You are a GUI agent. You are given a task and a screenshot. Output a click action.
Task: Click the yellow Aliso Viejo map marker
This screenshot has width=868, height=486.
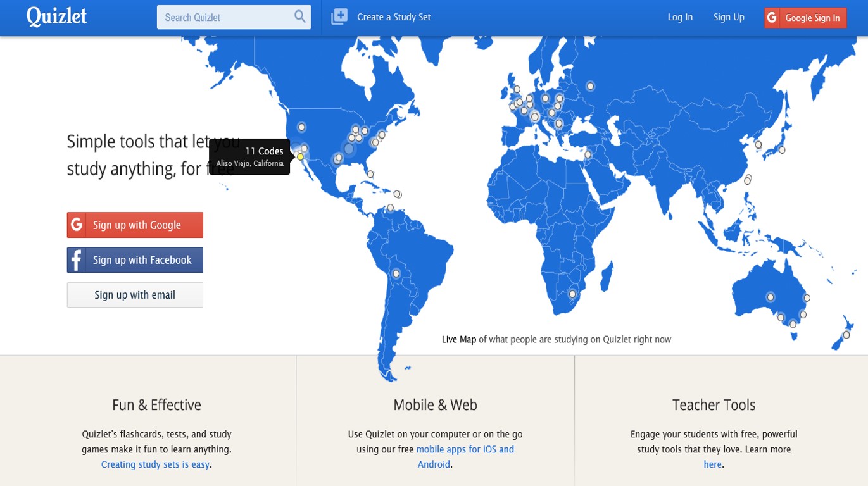tap(300, 156)
